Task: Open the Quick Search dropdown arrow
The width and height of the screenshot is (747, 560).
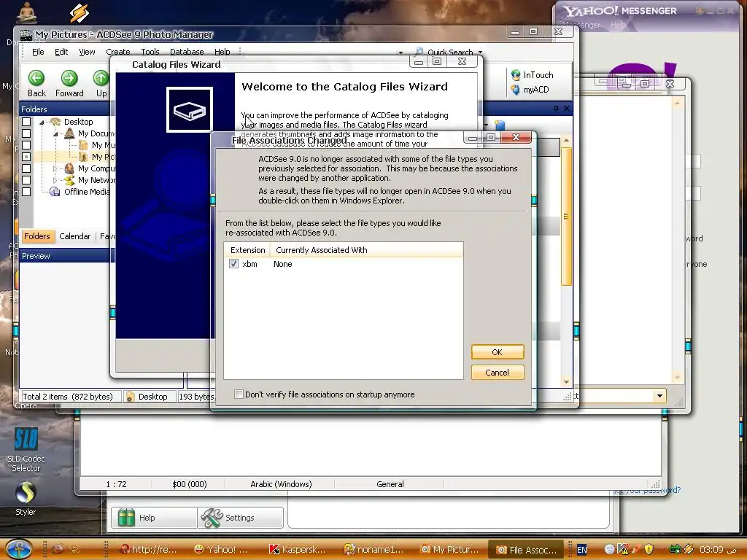Action: [480, 52]
